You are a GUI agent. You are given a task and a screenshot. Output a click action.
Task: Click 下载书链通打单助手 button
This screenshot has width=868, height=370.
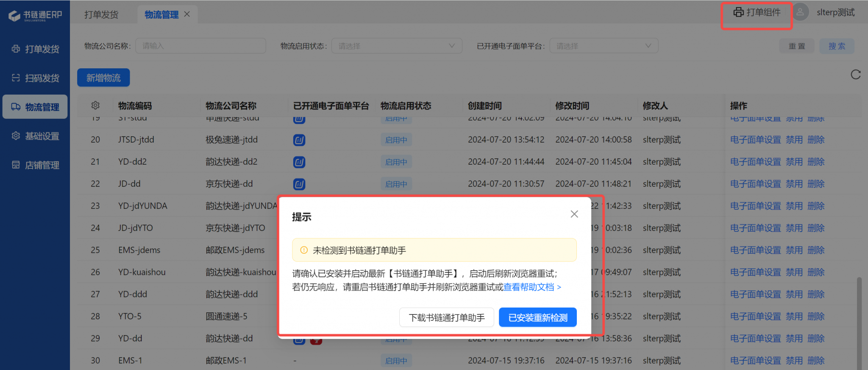pos(447,317)
